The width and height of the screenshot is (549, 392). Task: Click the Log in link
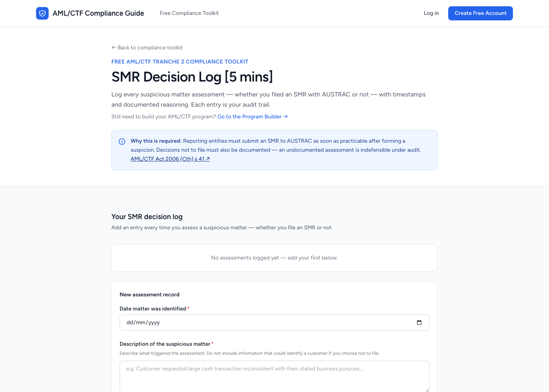pos(431,13)
